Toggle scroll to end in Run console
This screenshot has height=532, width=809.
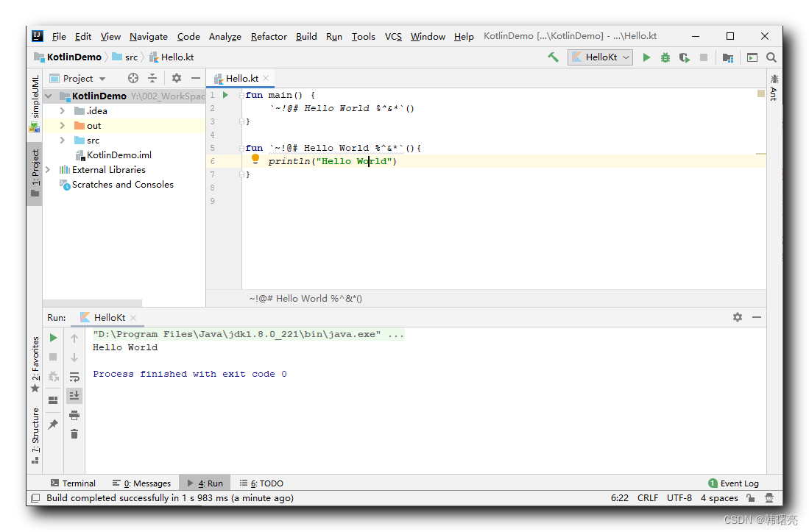pos(74,395)
